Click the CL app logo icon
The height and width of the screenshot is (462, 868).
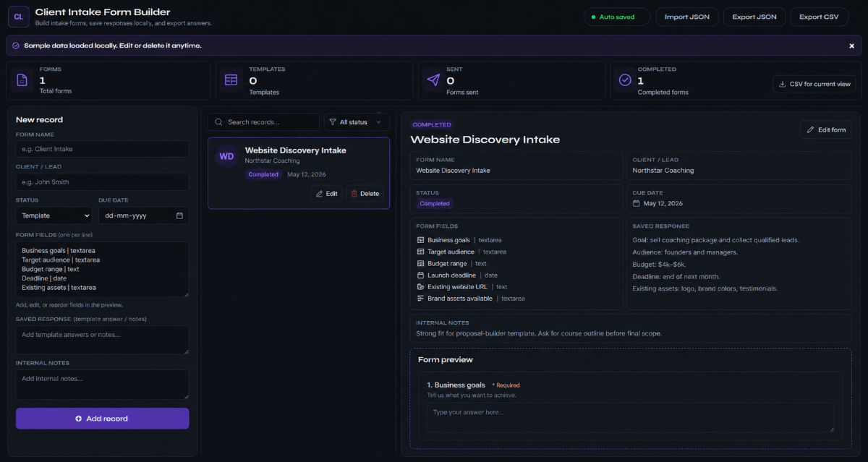[18, 16]
